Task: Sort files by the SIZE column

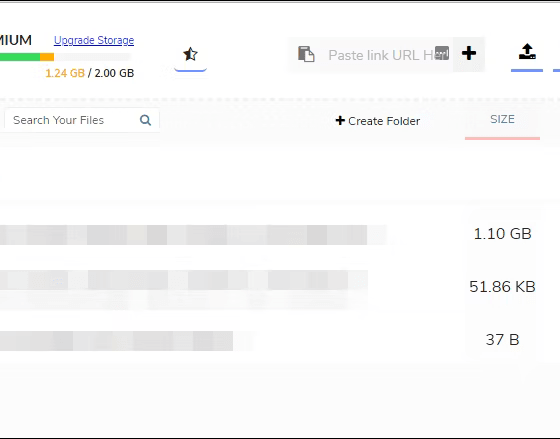Action: coord(502,119)
